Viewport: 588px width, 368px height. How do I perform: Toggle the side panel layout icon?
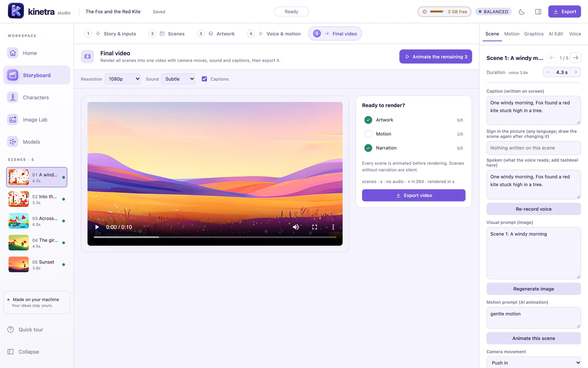pos(538,12)
